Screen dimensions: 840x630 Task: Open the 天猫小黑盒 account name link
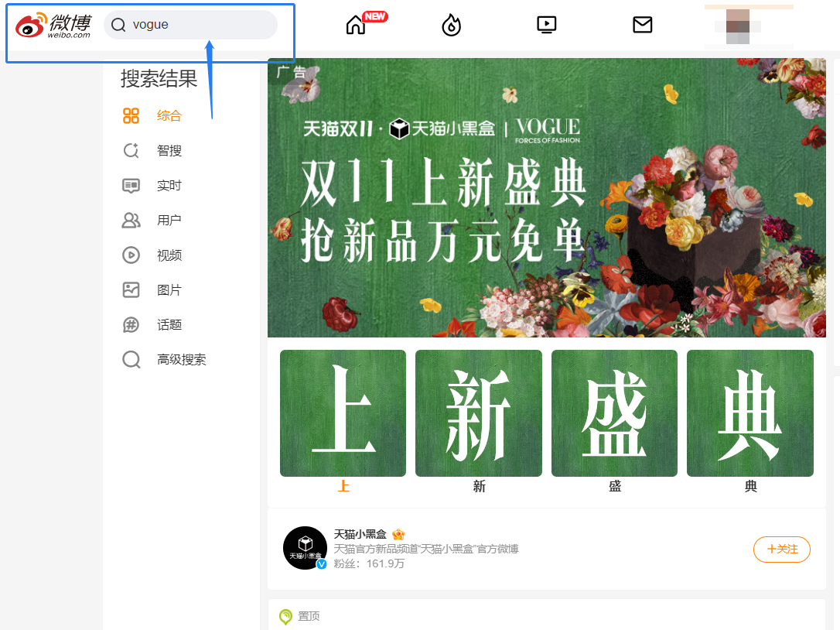[x=360, y=535]
